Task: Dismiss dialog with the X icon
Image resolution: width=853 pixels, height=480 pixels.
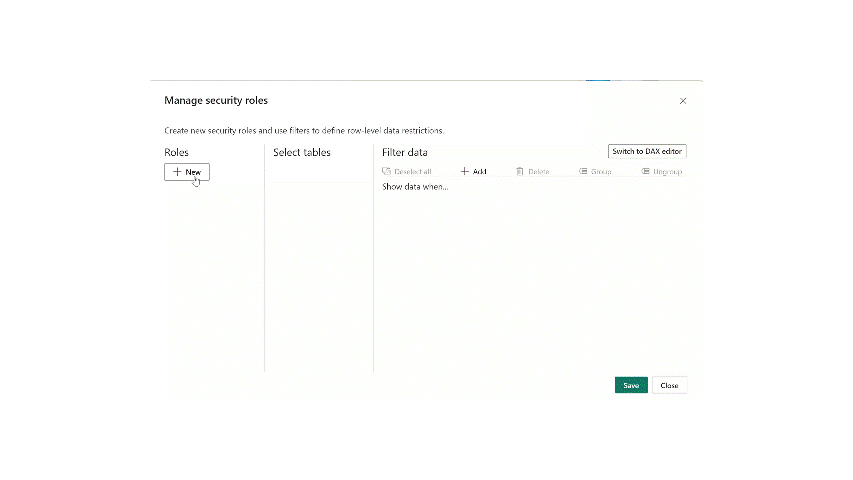Action: pos(683,101)
